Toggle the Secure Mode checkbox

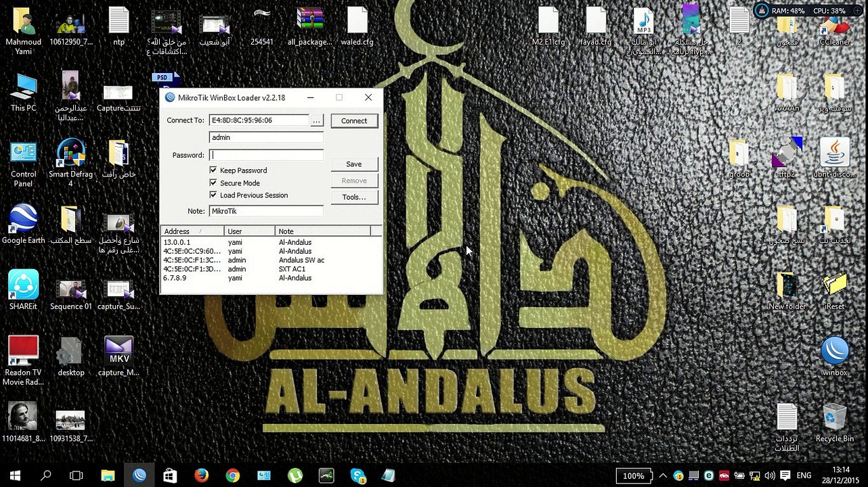click(213, 183)
